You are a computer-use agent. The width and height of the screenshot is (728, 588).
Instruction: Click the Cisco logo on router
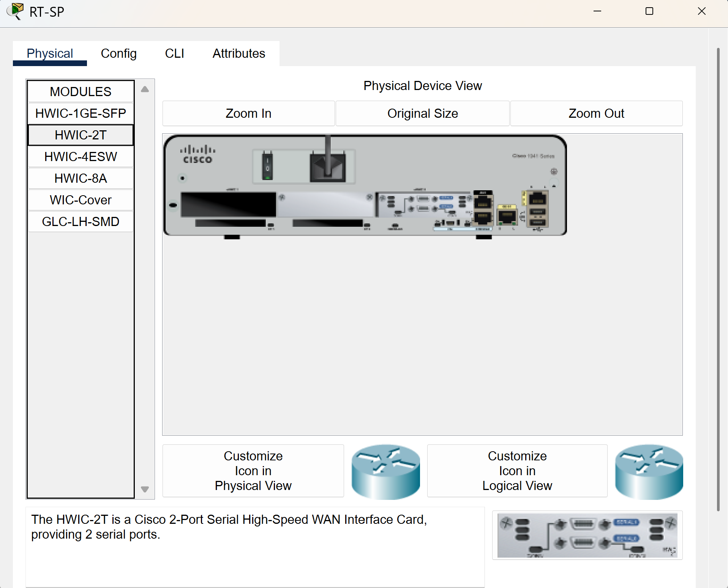pos(197,154)
